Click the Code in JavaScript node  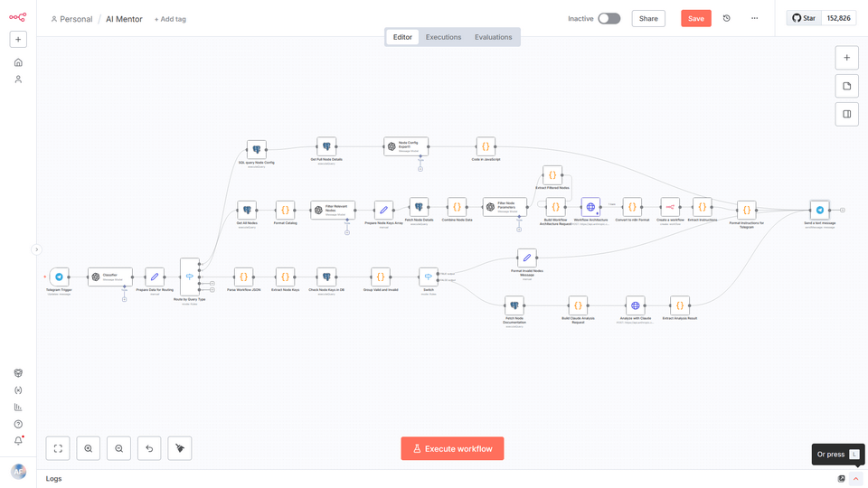click(486, 146)
